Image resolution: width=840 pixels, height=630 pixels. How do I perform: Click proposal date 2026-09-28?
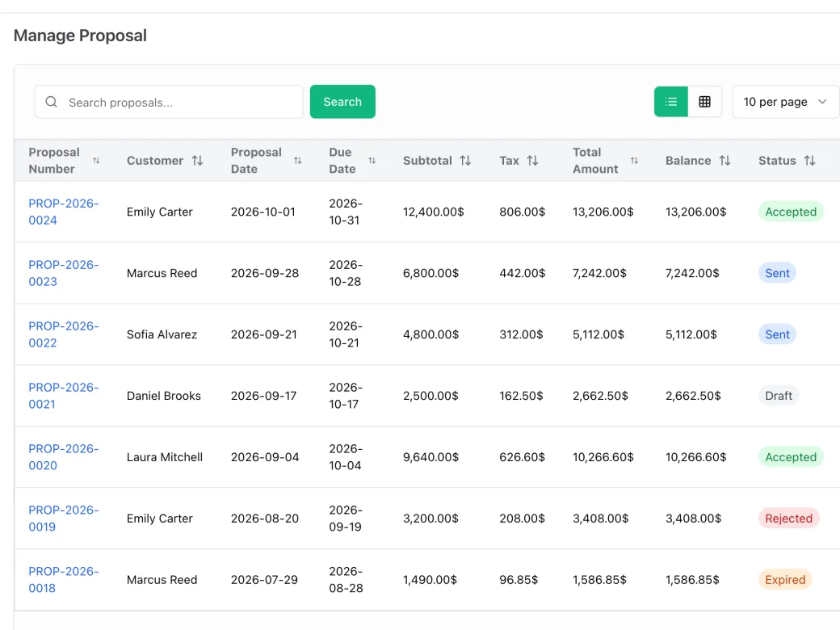pos(265,273)
